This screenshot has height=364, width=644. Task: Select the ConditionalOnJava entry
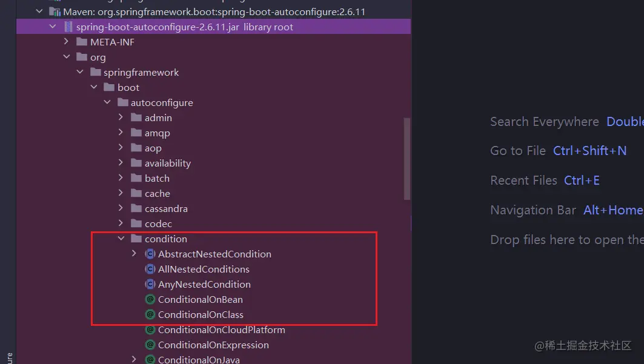(199, 360)
